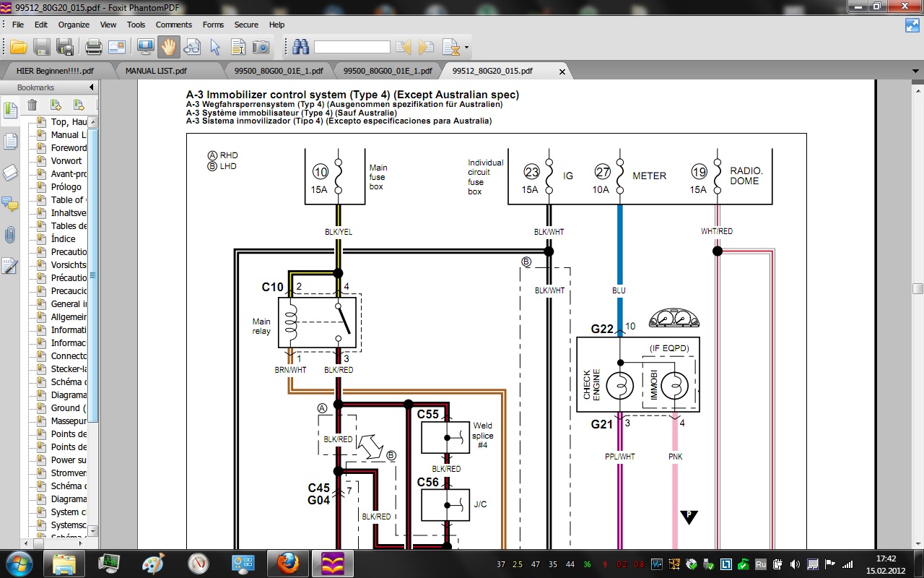924x578 pixels.
Task: Select the Hand tool
Action: pos(169,48)
